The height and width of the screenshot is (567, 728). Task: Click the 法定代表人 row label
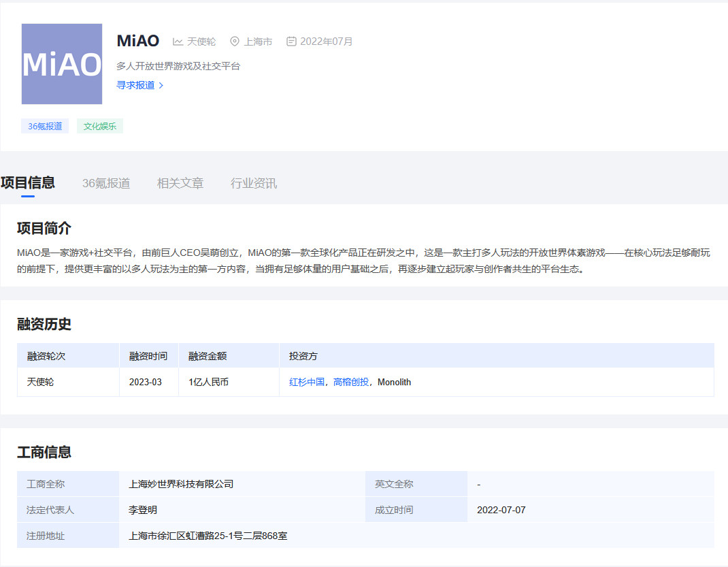50,510
